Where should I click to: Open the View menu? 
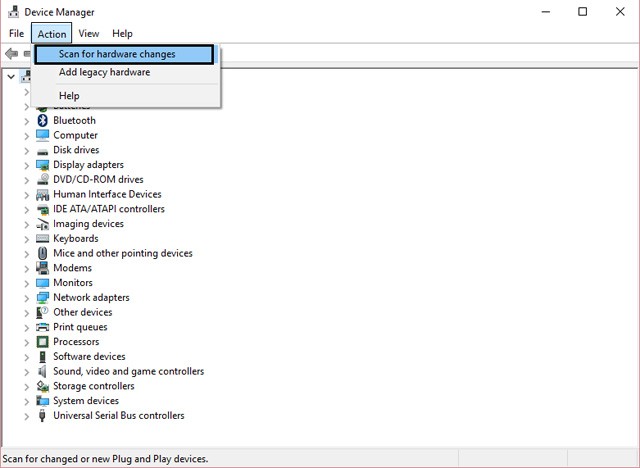[x=88, y=34]
